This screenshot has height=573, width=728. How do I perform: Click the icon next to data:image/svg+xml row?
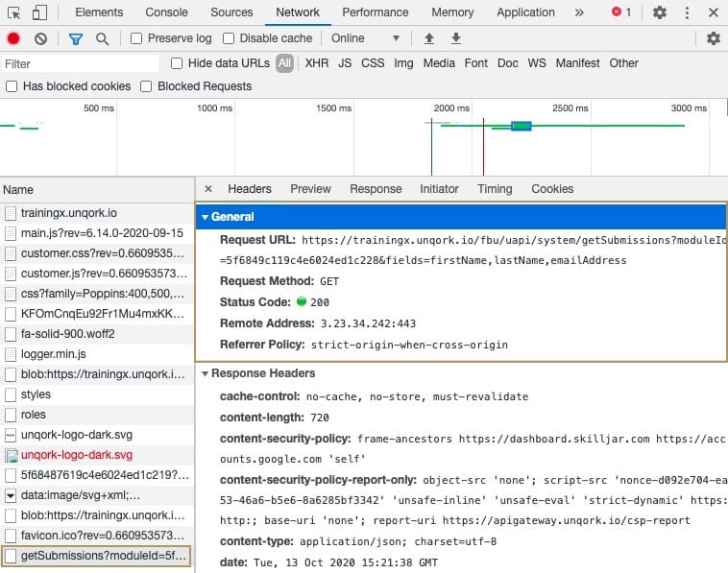point(11,495)
